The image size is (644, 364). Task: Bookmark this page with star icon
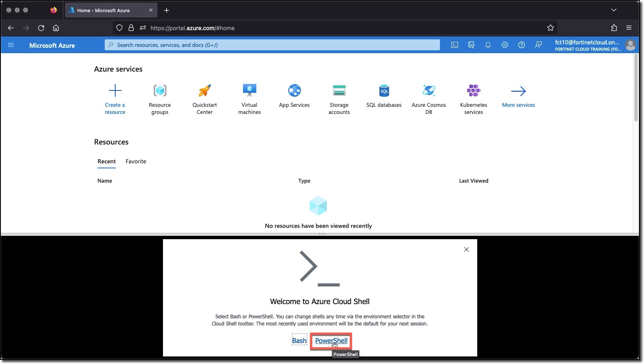[x=551, y=28]
